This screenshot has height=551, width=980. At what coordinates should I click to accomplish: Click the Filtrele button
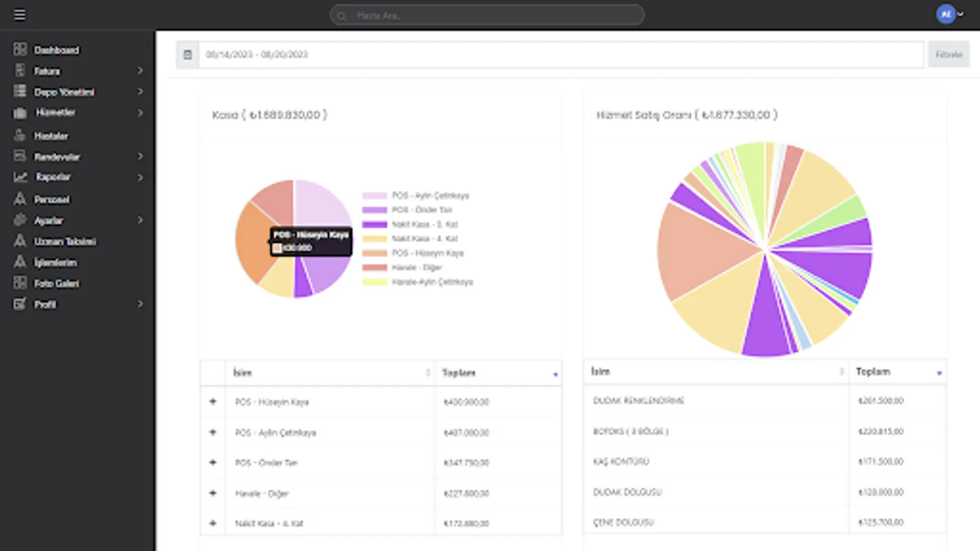[949, 54]
